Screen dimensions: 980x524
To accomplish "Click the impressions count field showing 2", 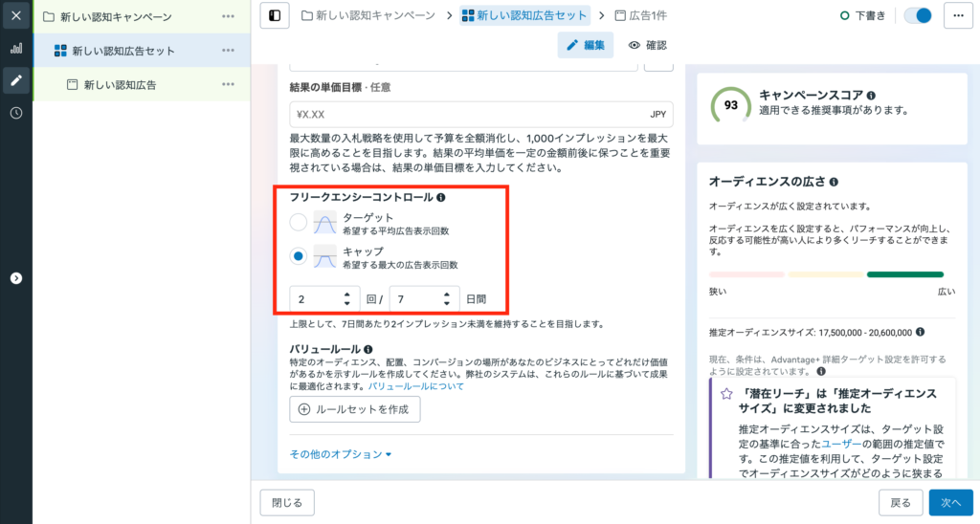I will (x=324, y=299).
